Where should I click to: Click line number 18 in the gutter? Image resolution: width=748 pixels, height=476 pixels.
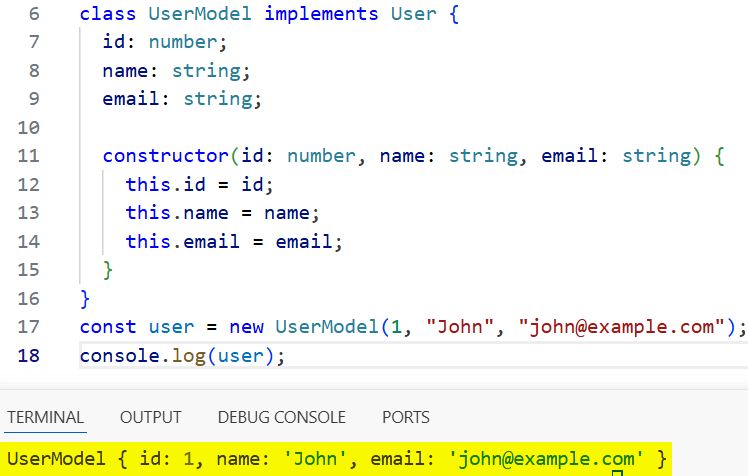pyautogui.click(x=29, y=356)
